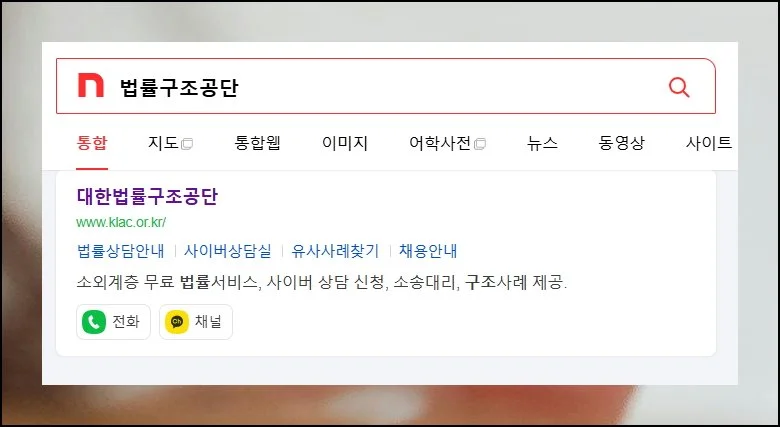This screenshot has width=780, height=427.
Task: Open the 법률상담안내 sublink
Action: (121, 251)
